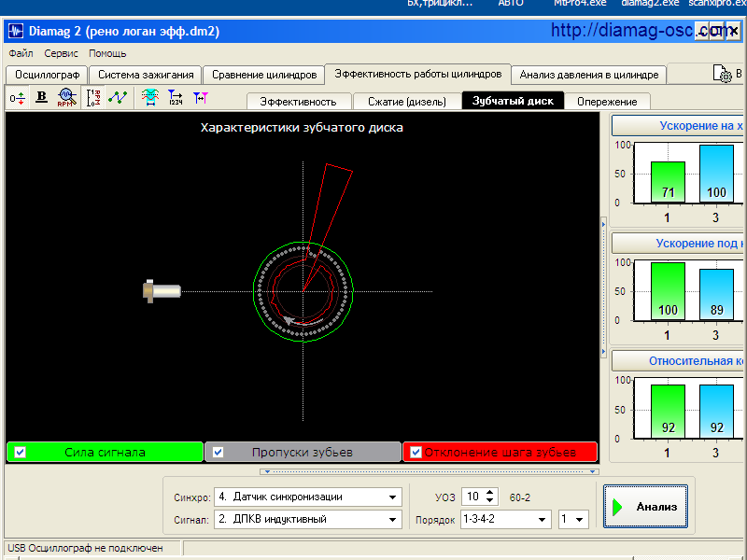Switch to Анализ давления в цилиндре tab
Viewport: 747px width, 560px height.
[x=589, y=75]
